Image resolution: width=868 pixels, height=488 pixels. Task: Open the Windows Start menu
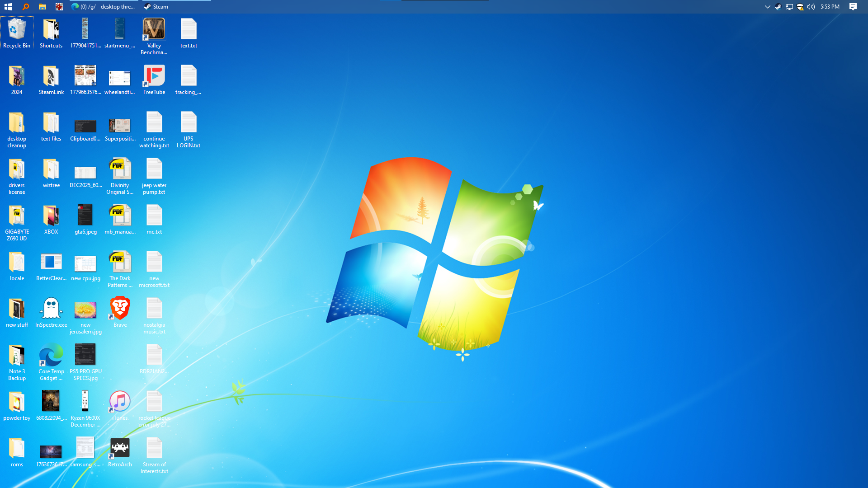point(8,7)
